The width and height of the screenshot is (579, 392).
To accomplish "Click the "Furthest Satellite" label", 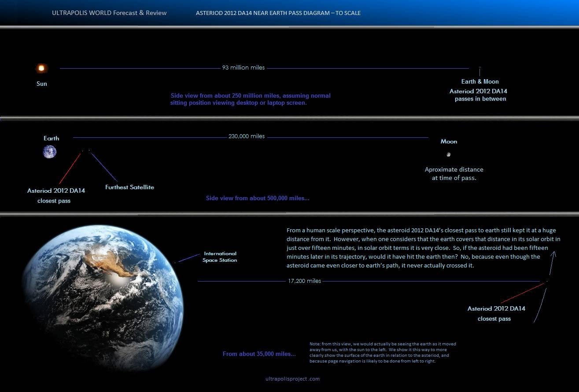I will [129, 187].
